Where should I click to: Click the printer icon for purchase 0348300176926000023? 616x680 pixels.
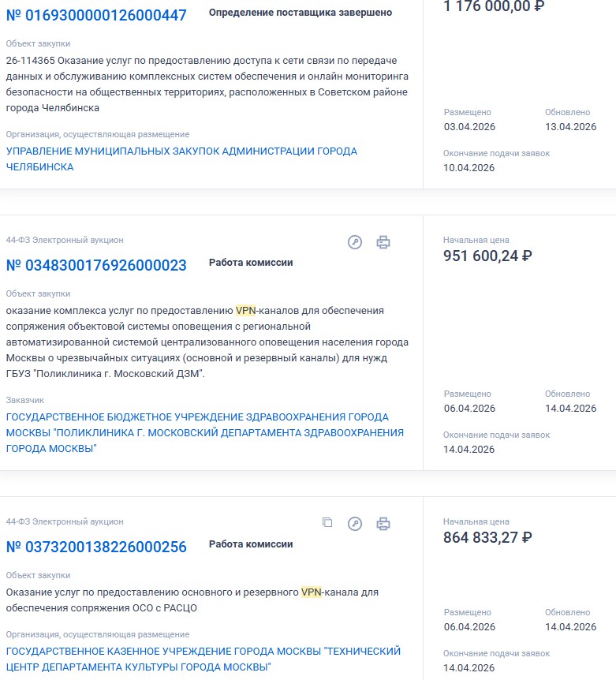[x=383, y=242]
